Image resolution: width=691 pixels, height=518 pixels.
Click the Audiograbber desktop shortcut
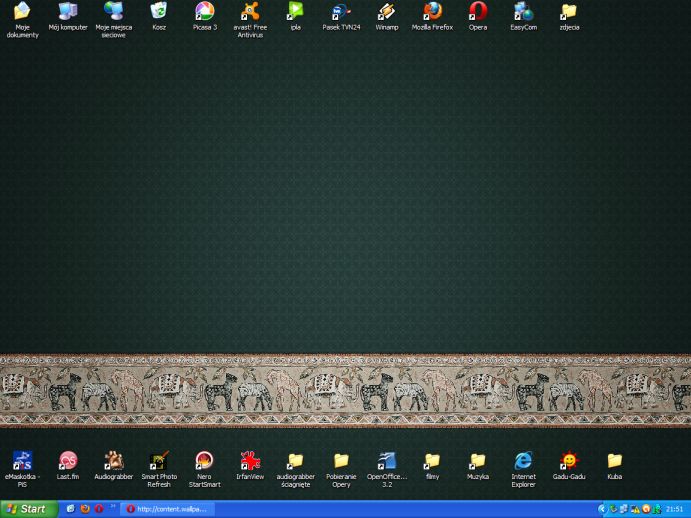click(114, 461)
